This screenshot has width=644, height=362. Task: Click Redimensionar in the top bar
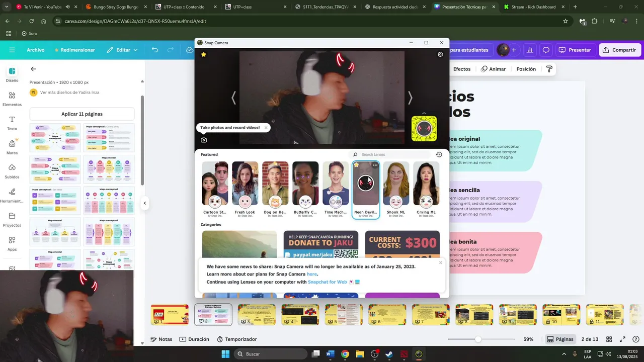click(x=74, y=50)
